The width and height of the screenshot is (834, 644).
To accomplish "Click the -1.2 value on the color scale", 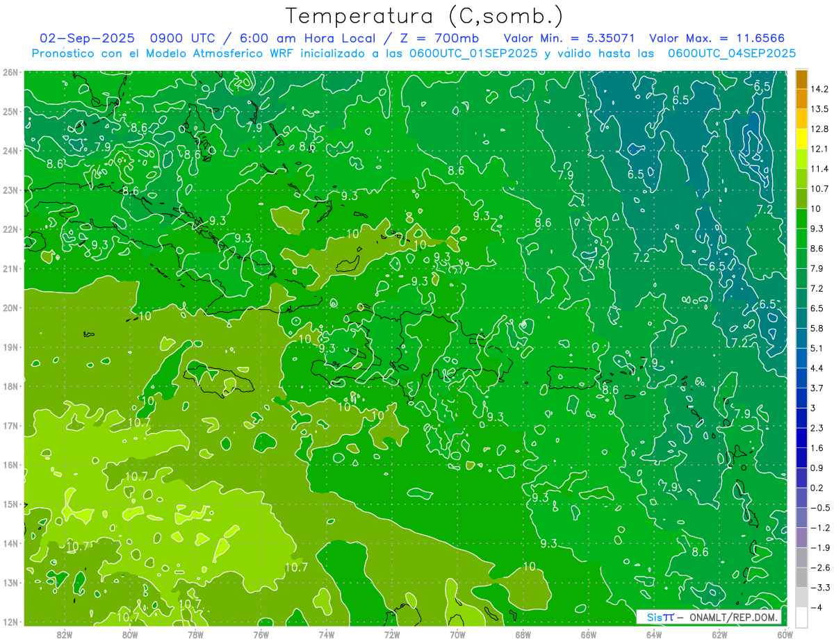I will (x=820, y=527).
